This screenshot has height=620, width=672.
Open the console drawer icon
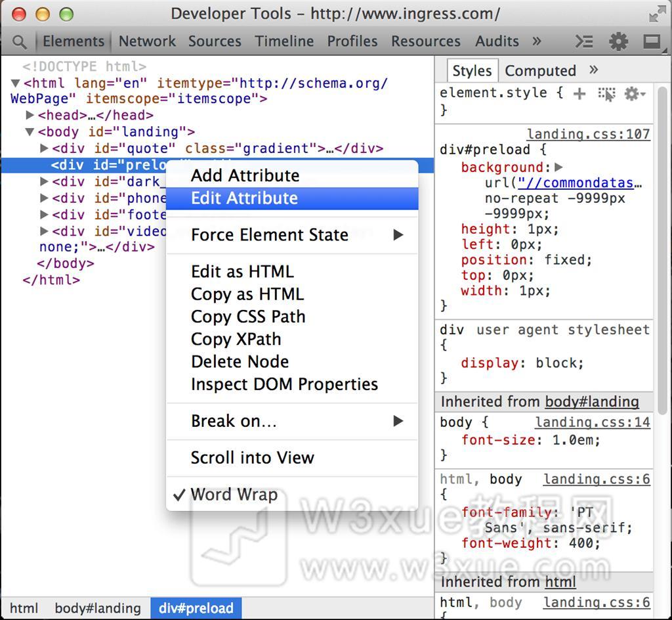(583, 41)
